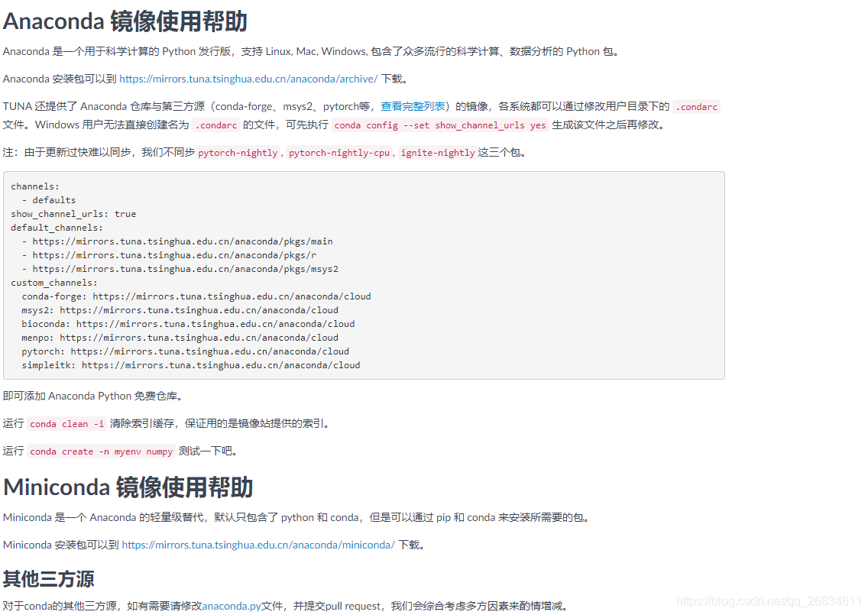The height and width of the screenshot is (615, 868).
Task: Click the bioconda channel line
Action: coord(188,324)
